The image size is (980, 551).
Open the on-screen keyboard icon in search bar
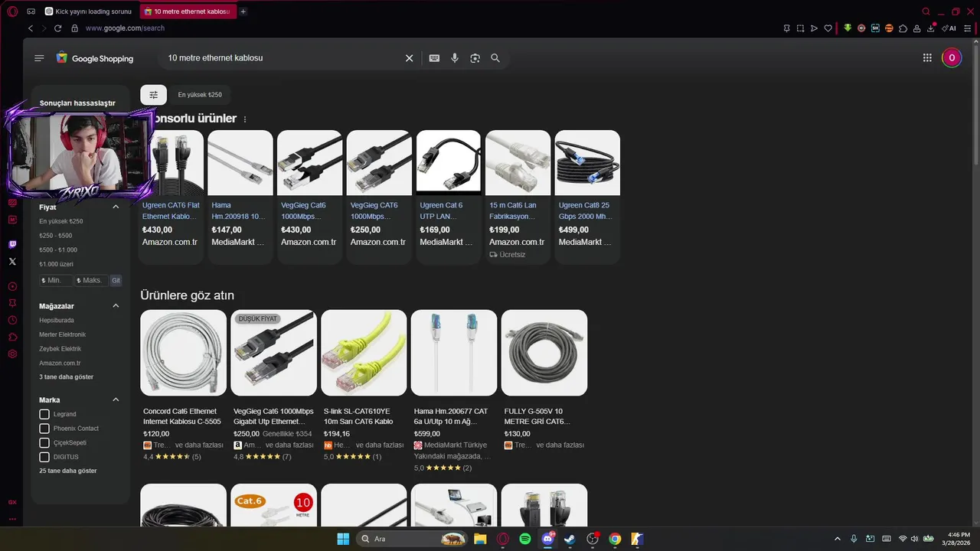434,58
